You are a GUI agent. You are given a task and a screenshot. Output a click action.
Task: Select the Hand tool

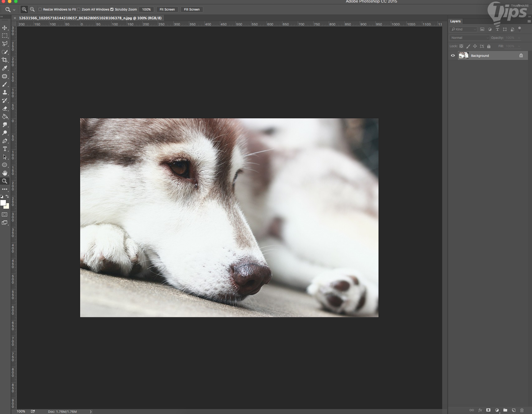[x=5, y=173]
